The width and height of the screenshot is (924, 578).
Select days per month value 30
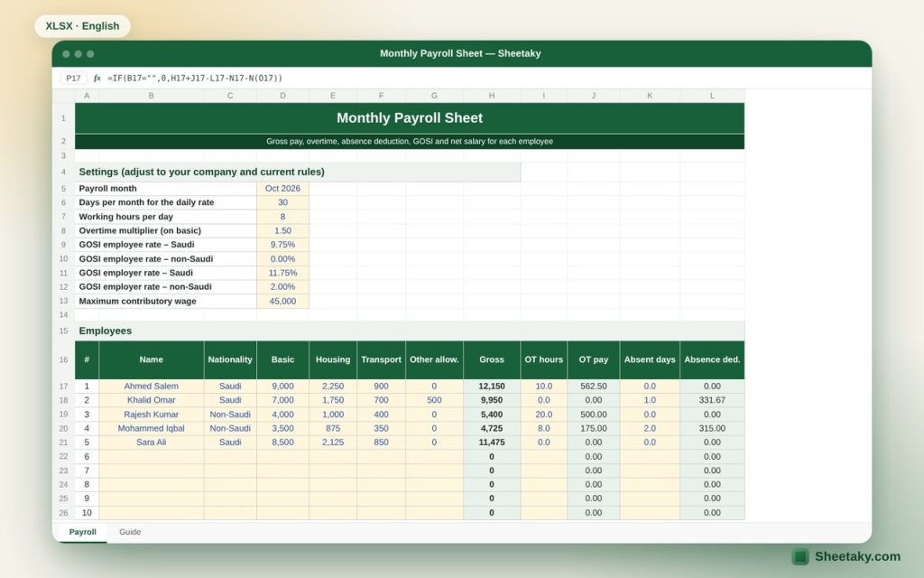point(282,202)
